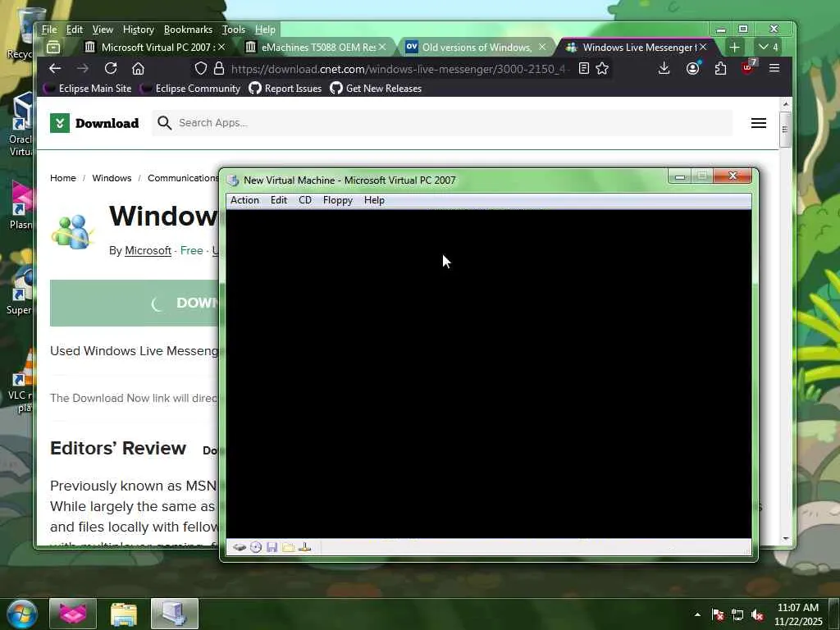Click the taskbar clock showing 11:07 AM
840x630 pixels.
(798, 614)
